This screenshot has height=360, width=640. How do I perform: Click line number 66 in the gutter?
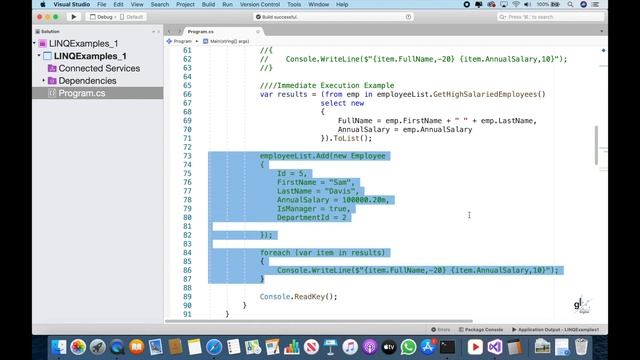point(187,94)
